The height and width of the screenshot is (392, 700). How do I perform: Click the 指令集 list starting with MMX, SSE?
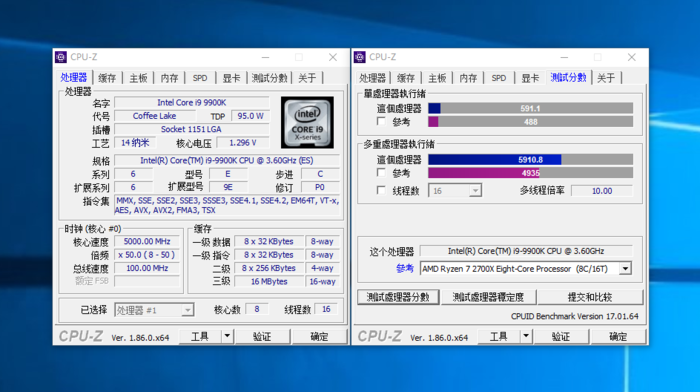(227, 205)
